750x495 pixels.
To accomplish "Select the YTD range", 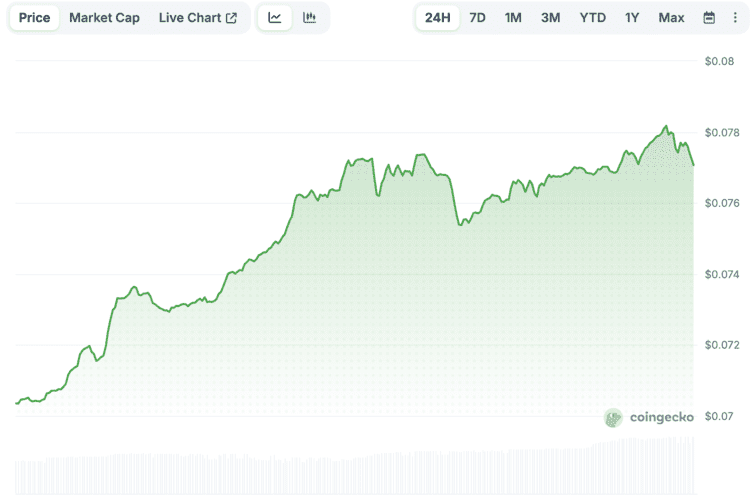I will (593, 18).
